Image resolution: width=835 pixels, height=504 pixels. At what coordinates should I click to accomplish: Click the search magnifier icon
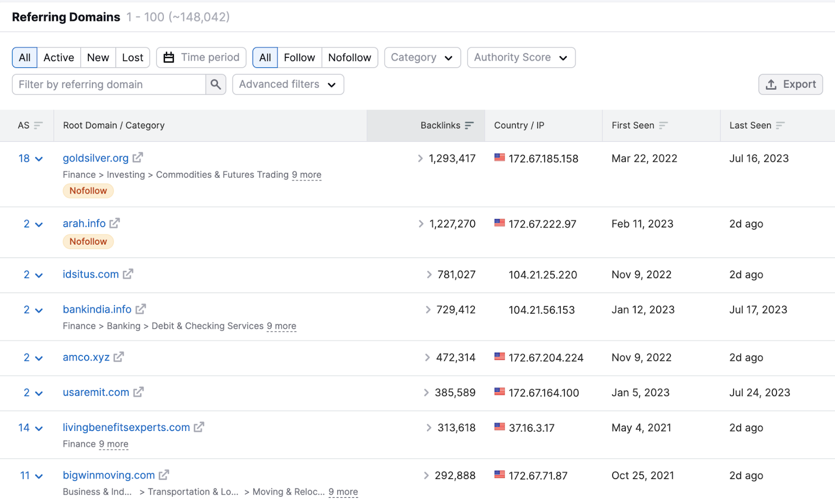point(216,84)
